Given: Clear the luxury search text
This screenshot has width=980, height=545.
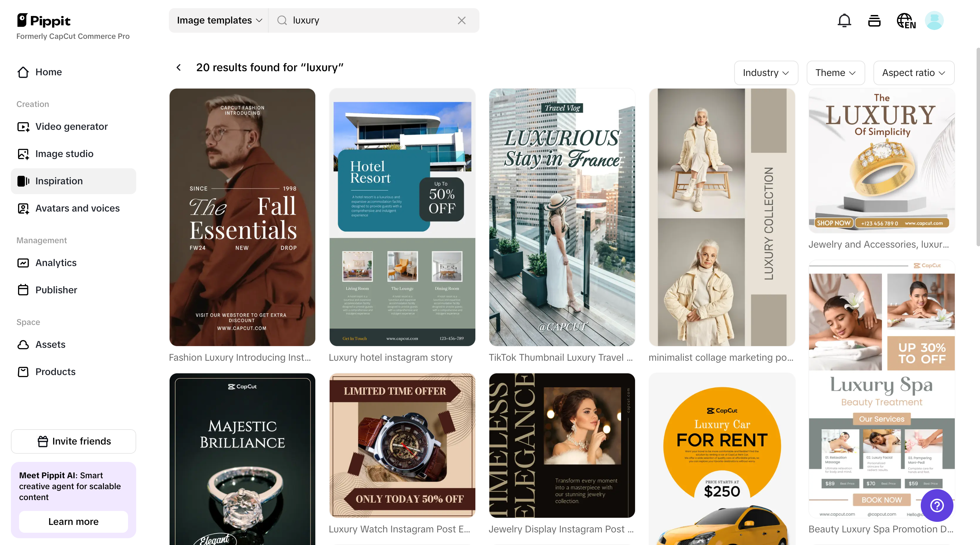Looking at the screenshot, I should (461, 20).
